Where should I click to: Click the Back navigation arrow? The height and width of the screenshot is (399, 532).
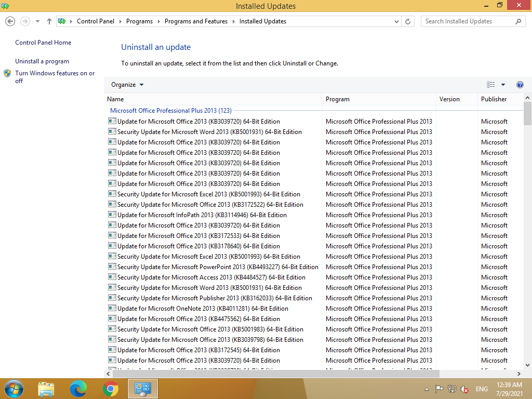pyautogui.click(x=10, y=21)
